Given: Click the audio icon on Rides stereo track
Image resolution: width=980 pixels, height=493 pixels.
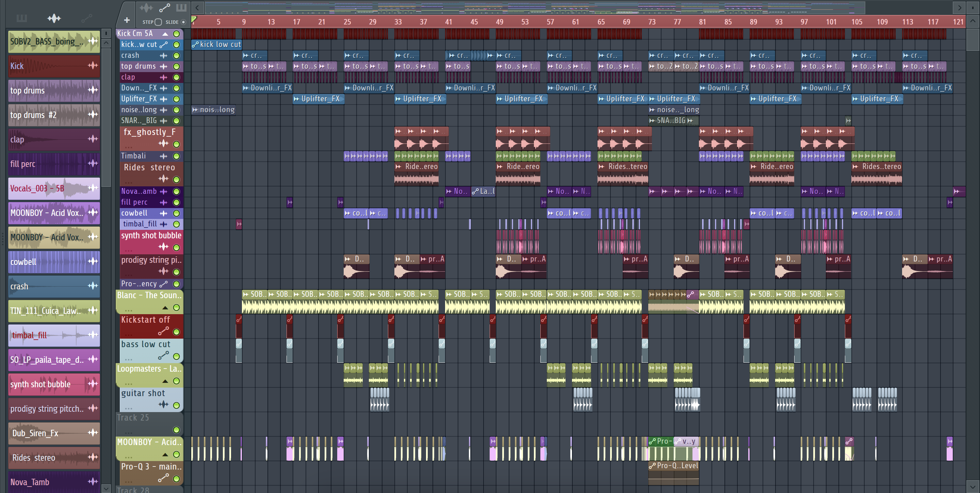Looking at the screenshot, I should pyautogui.click(x=164, y=178).
